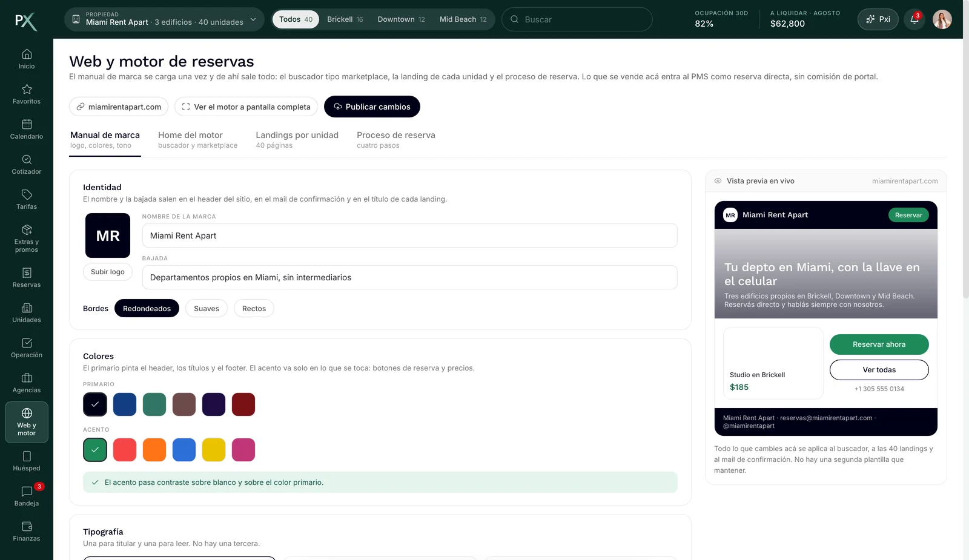Switch to Home del motor tab
Image resolution: width=969 pixels, height=560 pixels.
click(197, 140)
